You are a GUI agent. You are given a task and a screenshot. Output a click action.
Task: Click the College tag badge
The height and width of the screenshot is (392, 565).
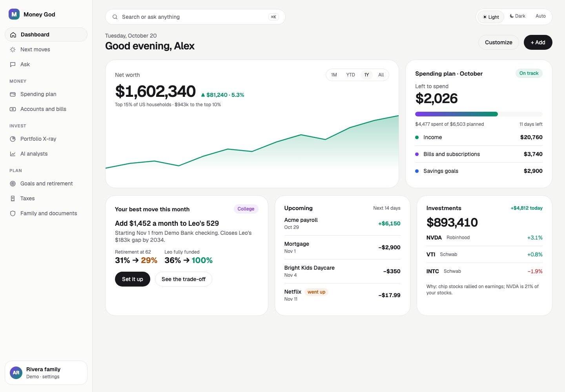246,209
